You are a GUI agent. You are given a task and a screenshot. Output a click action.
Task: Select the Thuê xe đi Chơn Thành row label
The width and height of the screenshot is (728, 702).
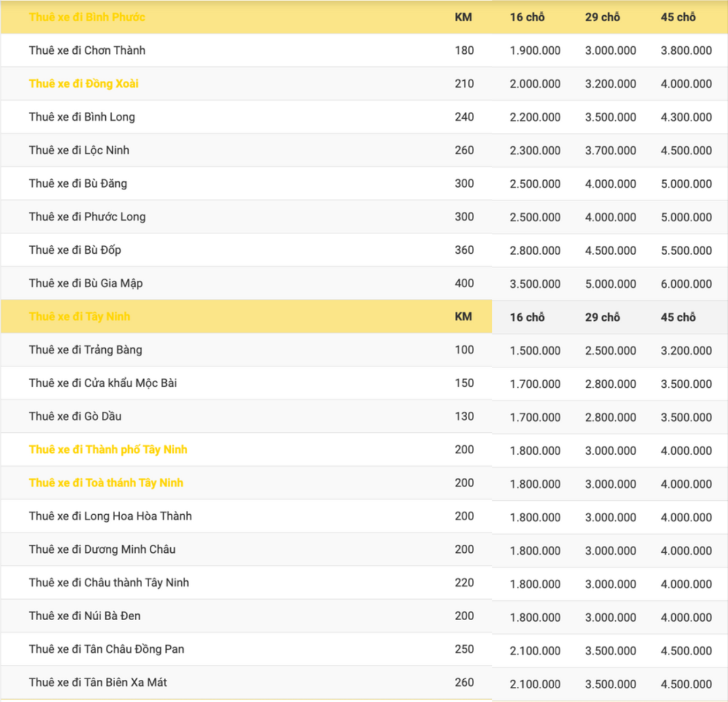click(x=87, y=50)
